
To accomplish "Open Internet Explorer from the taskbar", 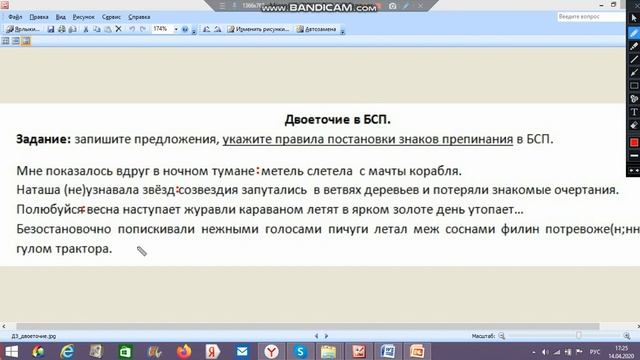I will (67, 351).
